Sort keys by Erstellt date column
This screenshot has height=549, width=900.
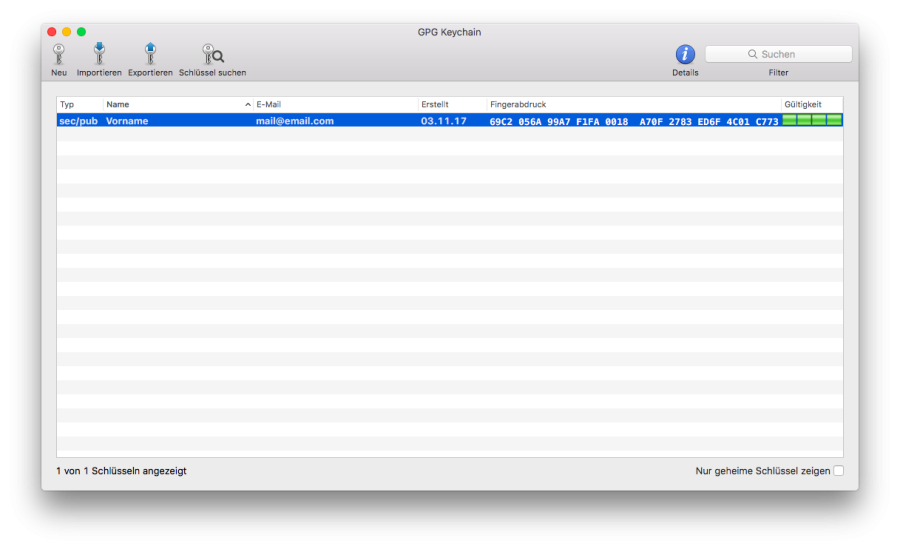point(452,104)
